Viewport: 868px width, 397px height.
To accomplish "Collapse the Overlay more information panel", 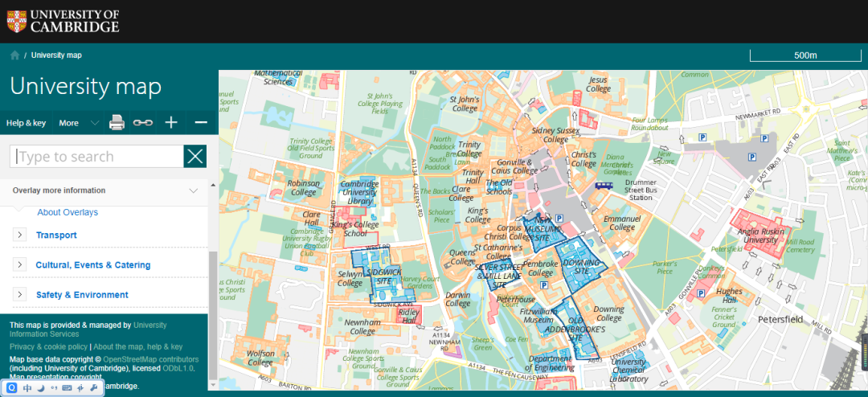I will (x=193, y=190).
